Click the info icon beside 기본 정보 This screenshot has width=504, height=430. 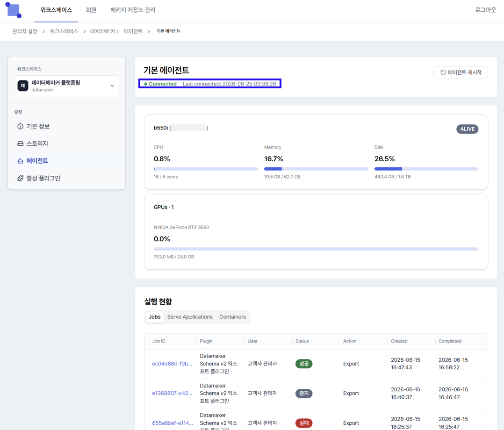point(20,126)
